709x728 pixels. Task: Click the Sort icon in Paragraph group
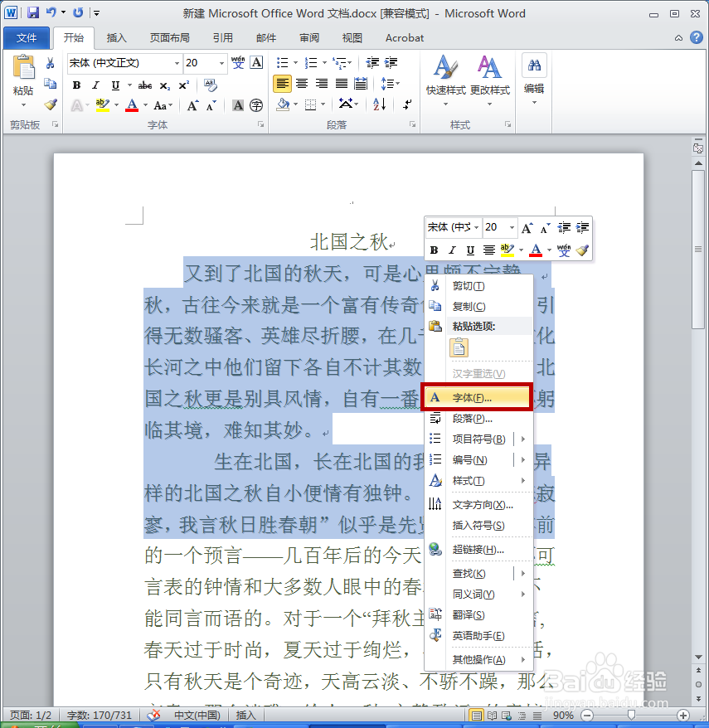377,104
